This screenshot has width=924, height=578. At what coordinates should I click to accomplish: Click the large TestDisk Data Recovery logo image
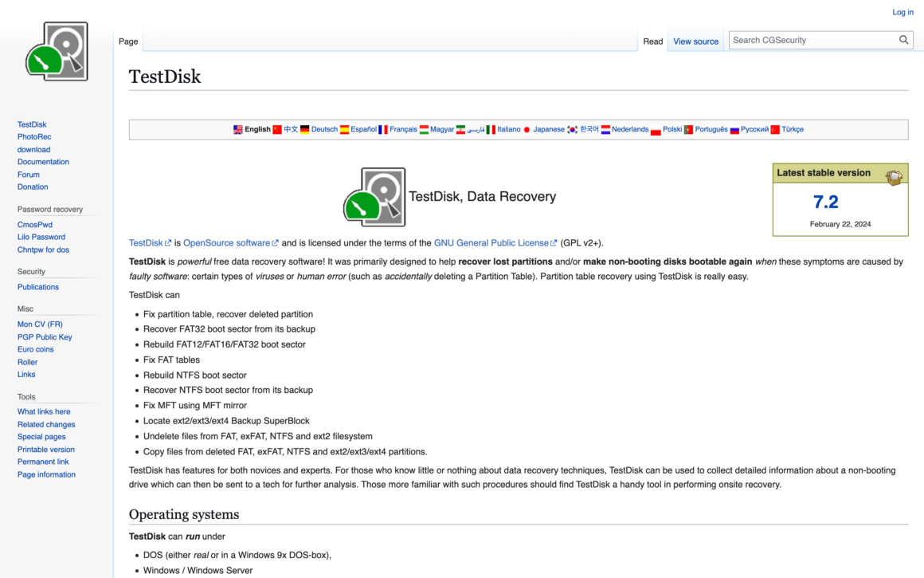(x=374, y=197)
